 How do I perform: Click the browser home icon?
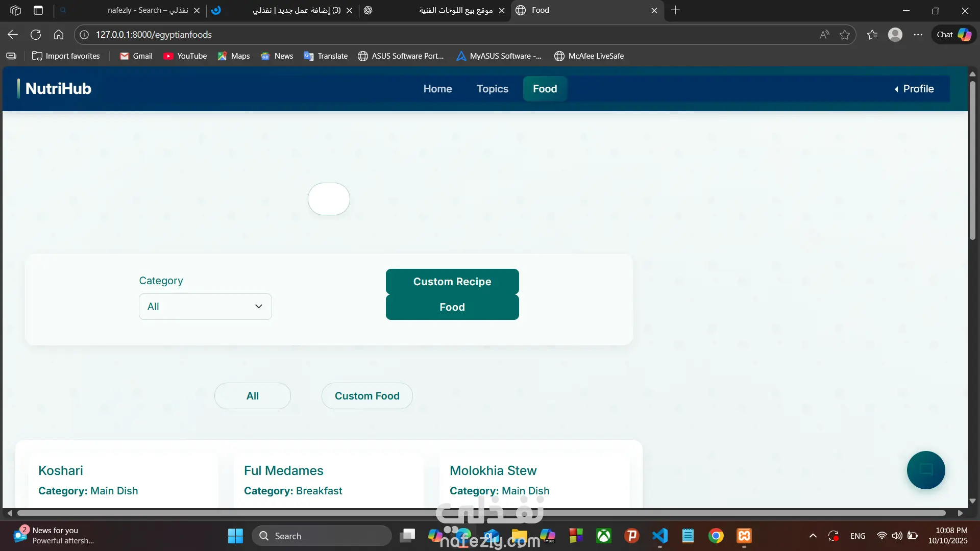tap(59, 35)
